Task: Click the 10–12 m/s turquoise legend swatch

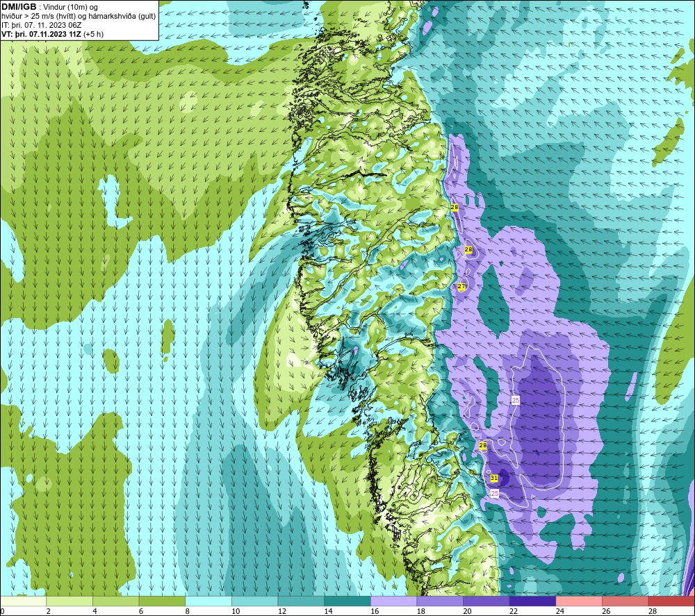Action: [x=255, y=601]
